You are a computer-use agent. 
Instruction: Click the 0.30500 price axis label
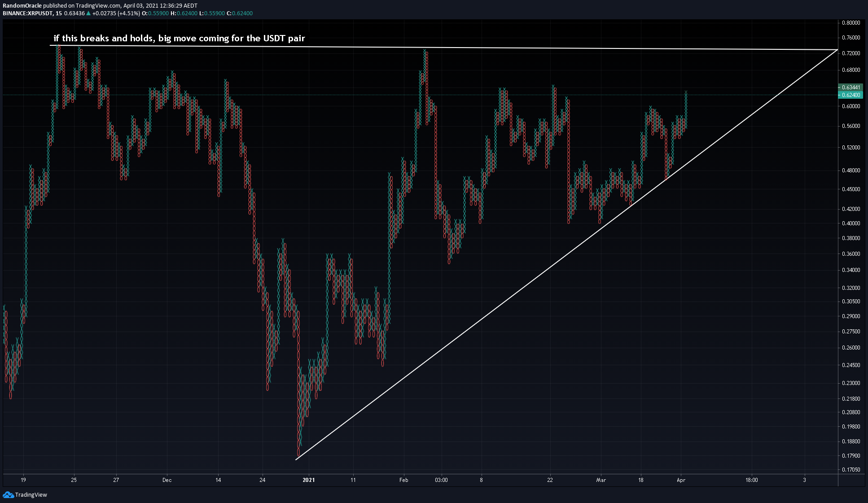click(x=851, y=302)
